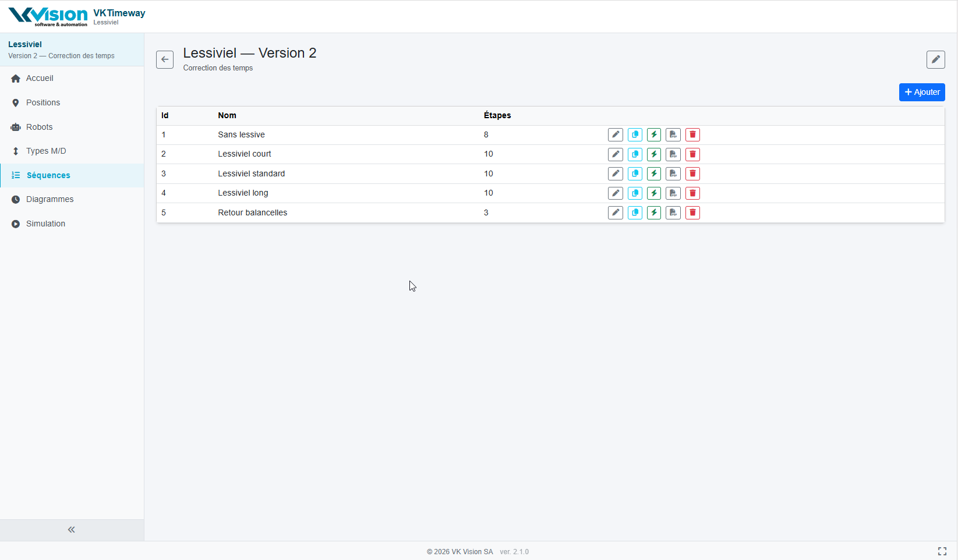Go to Types M/D page
The height and width of the screenshot is (560, 958).
coord(46,151)
